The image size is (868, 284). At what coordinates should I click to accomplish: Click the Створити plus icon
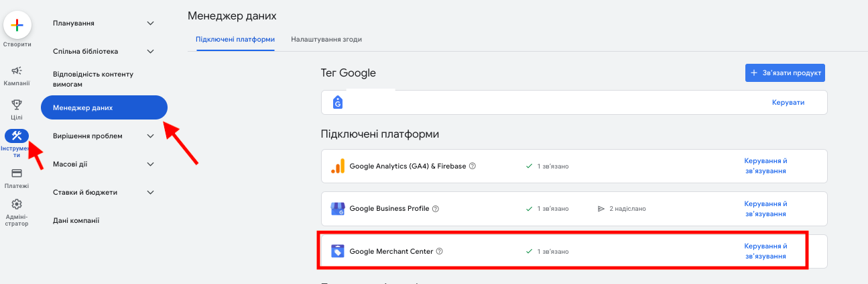[x=17, y=25]
